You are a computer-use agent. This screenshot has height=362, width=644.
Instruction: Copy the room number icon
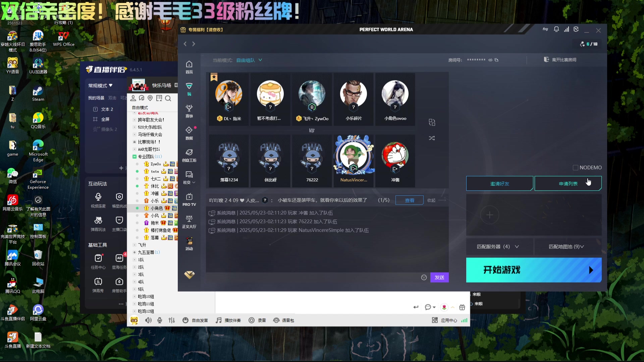pos(497,60)
